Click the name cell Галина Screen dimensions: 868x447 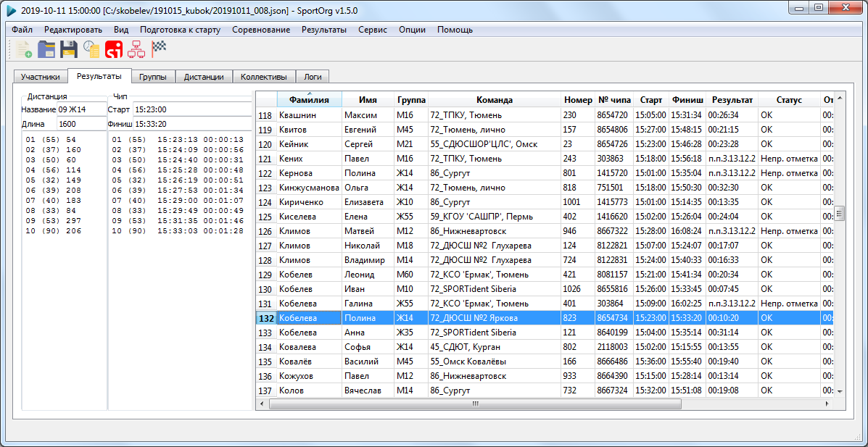(368, 303)
